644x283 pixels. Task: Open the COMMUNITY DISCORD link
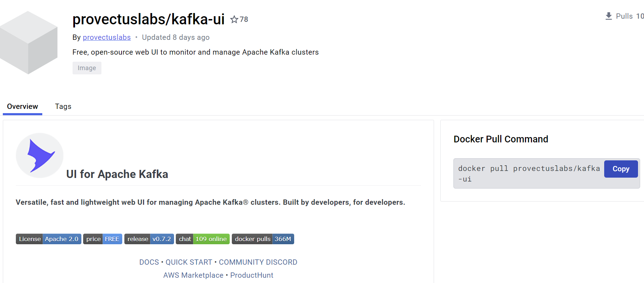click(x=258, y=262)
